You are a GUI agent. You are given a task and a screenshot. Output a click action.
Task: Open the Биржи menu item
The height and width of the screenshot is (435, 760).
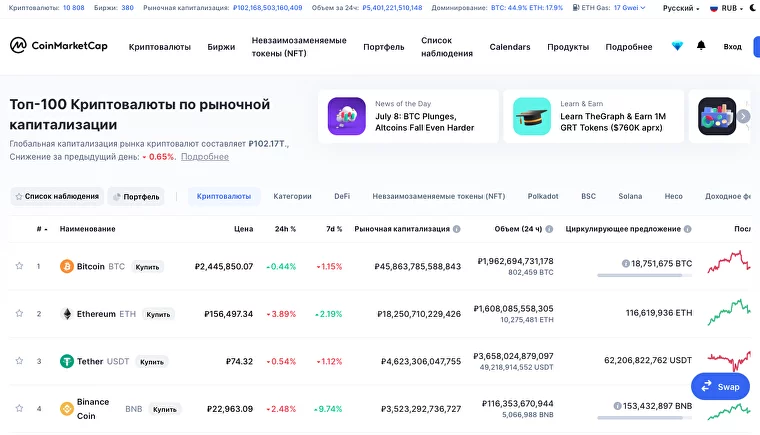click(x=221, y=47)
